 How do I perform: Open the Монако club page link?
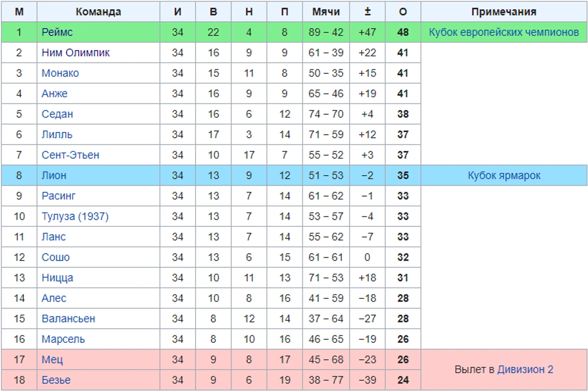[x=60, y=73]
